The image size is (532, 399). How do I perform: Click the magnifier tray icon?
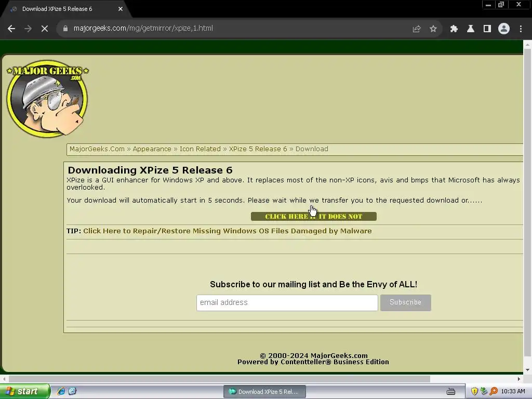click(x=494, y=392)
